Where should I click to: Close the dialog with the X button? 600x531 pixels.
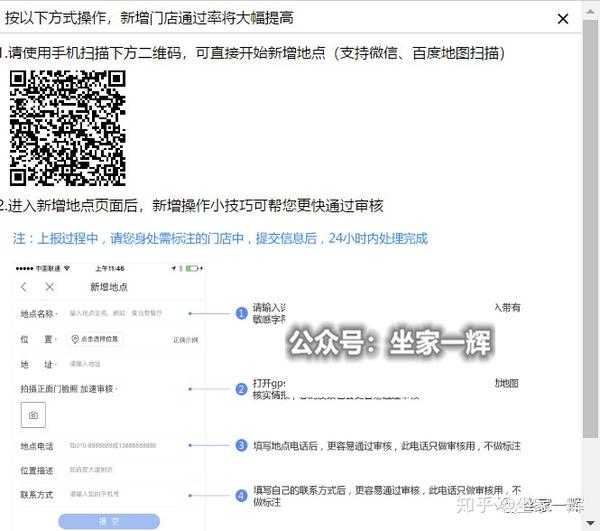562,18
